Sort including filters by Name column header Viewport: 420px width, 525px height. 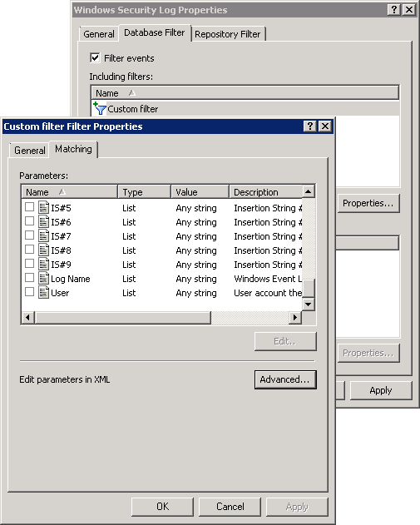tap(245, 92)
